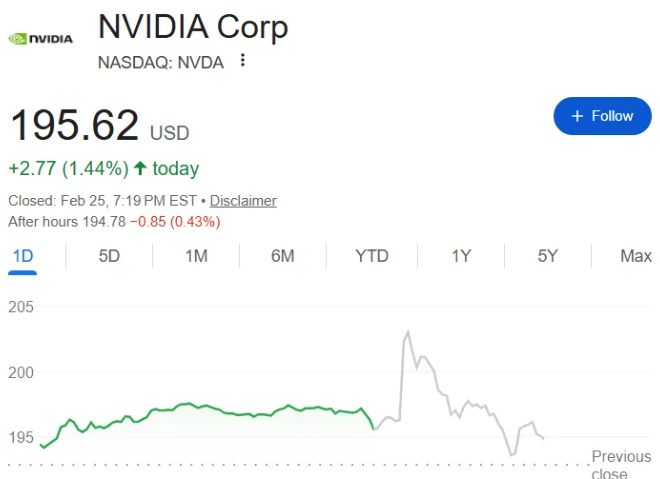Switch to the 5D tab

[109, 256]
